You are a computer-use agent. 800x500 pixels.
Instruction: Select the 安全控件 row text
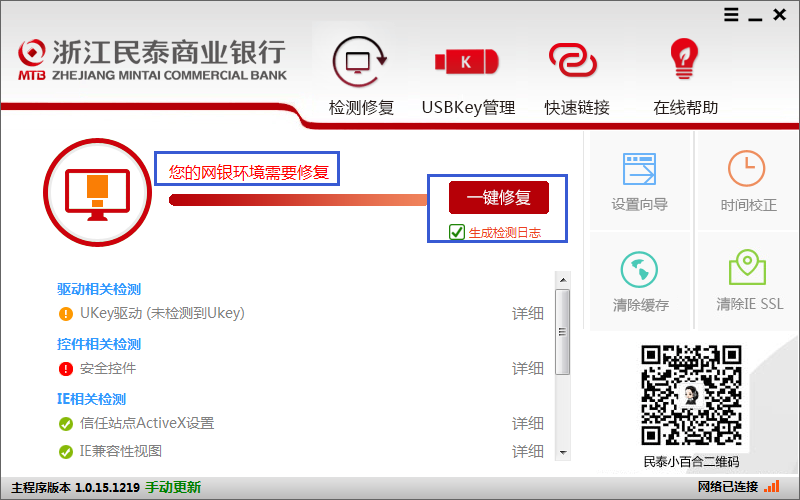pos(108,368)
